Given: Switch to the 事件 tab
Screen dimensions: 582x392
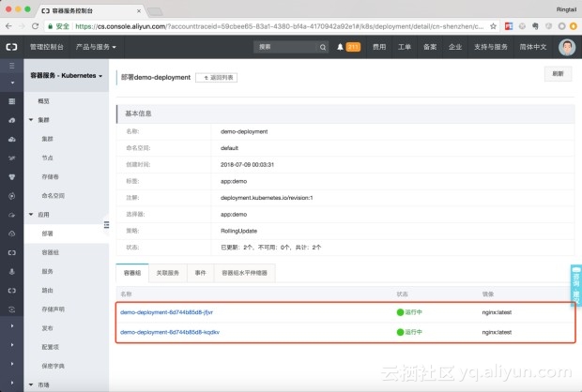Looking at the screenshot, I should [x=201, y=273].
